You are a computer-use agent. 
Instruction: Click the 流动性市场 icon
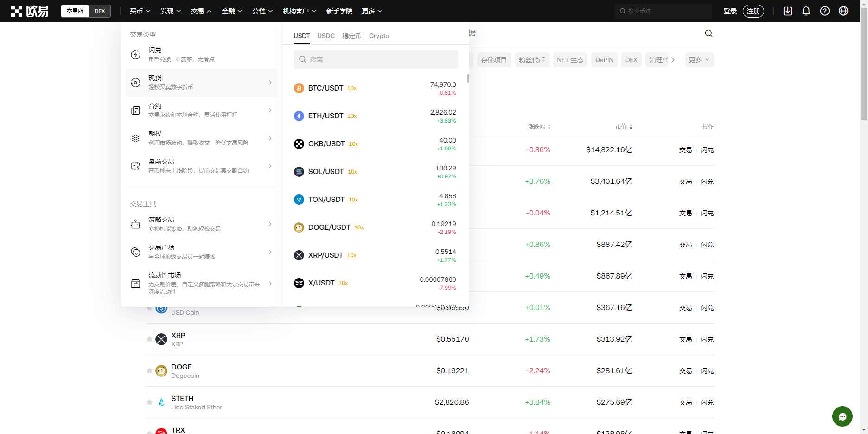(x=135, y=284)
